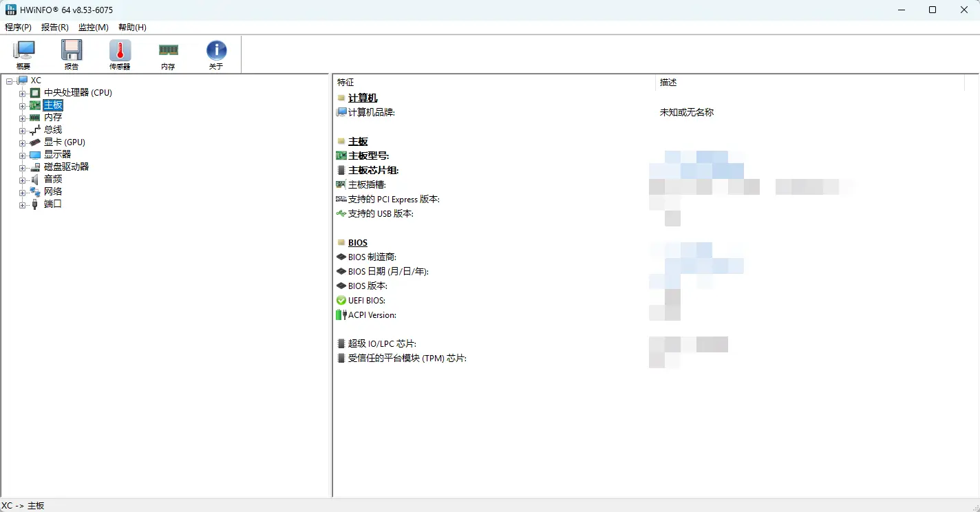Expand the 显卡 (GPU) tree node

click(23, 143)
